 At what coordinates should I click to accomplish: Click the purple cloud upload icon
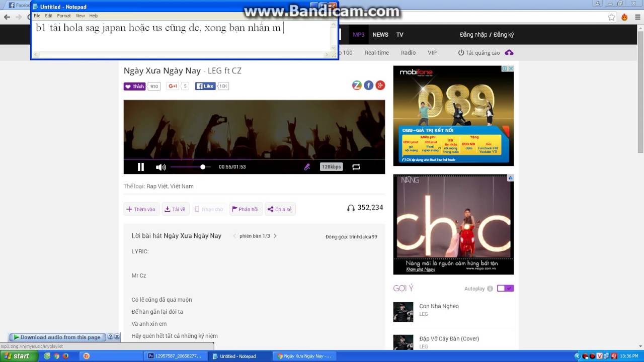point(509,53)
